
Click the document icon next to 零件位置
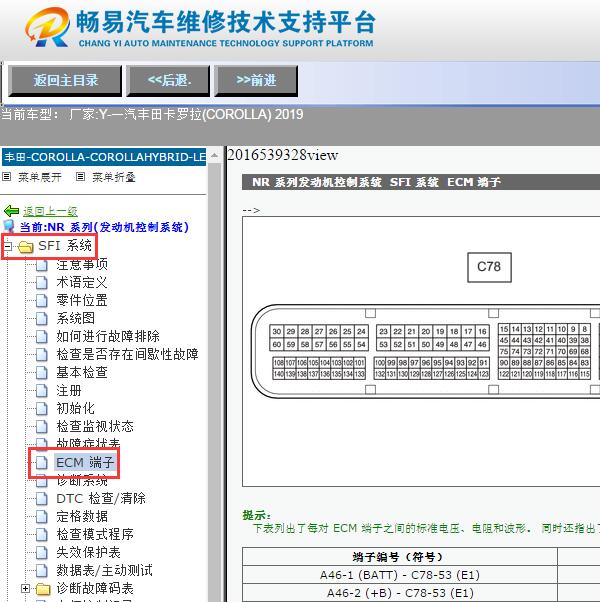[42, 301]
